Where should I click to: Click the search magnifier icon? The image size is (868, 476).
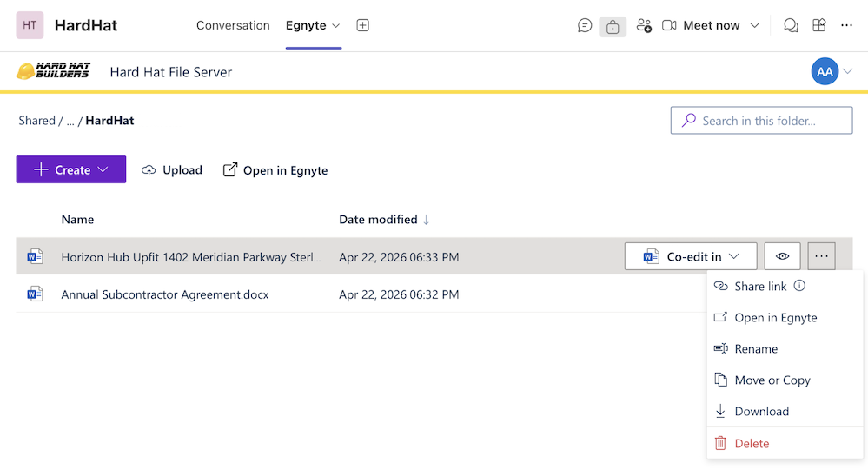pos(689,120)
